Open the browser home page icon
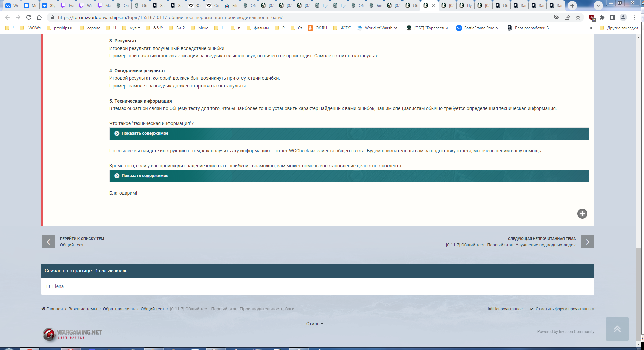Viewport: 644px width, 350px height. tap(39, 17)
